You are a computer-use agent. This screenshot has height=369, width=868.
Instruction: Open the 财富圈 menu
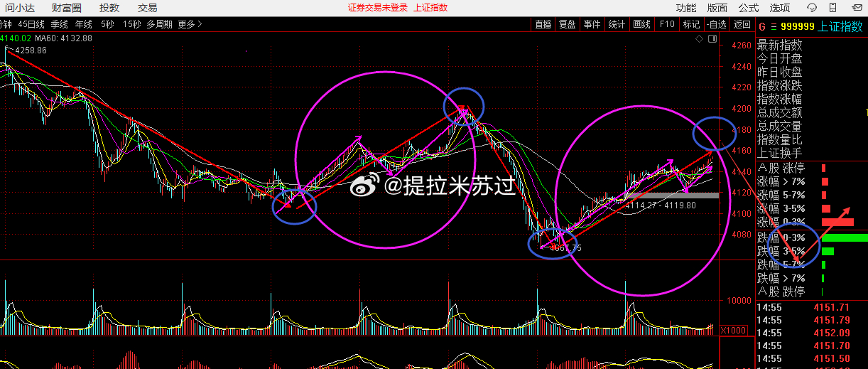(66, 8)
